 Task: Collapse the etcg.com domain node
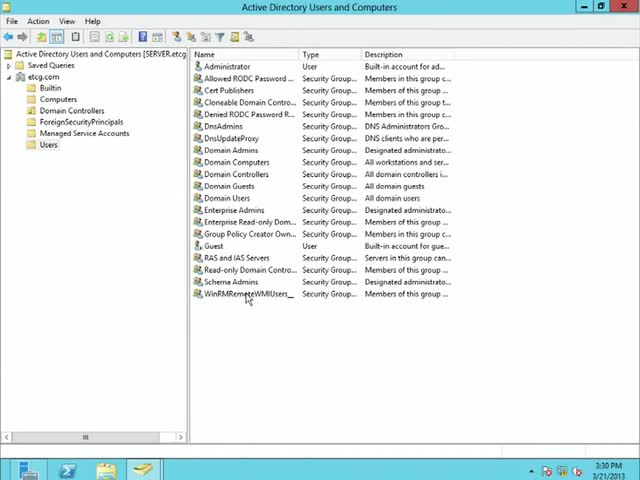coord(9,77)
